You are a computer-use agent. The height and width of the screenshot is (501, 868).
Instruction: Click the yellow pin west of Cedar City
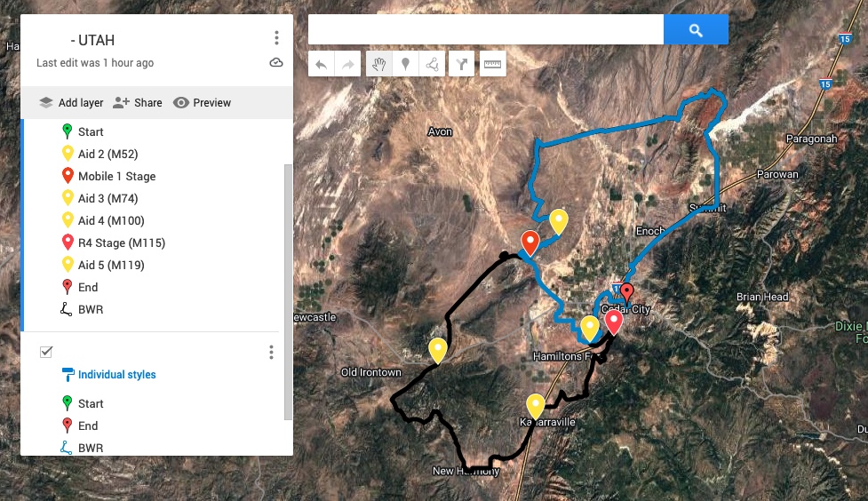[x=590, y=328]
